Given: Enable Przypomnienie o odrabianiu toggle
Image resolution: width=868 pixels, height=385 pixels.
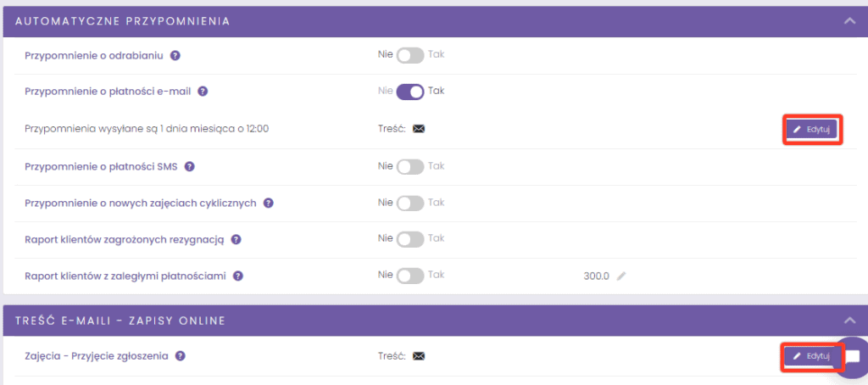Looking at the screenshot, I should (410, 55).
